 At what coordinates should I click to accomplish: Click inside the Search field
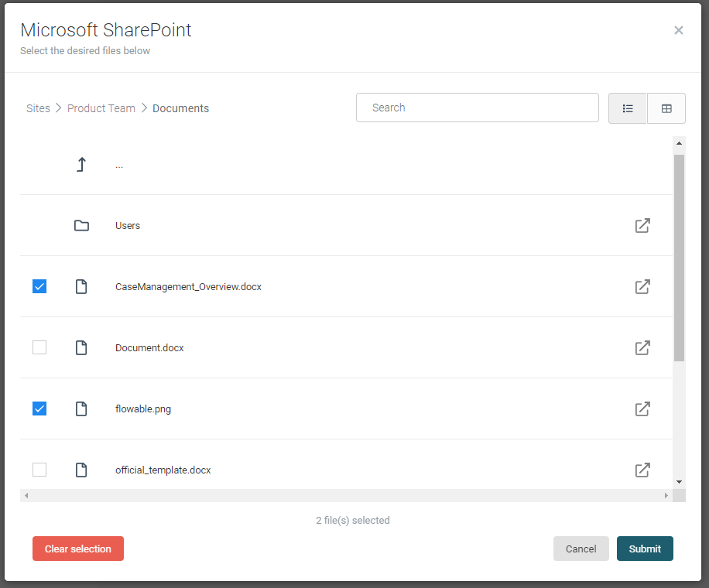point(477,108)
